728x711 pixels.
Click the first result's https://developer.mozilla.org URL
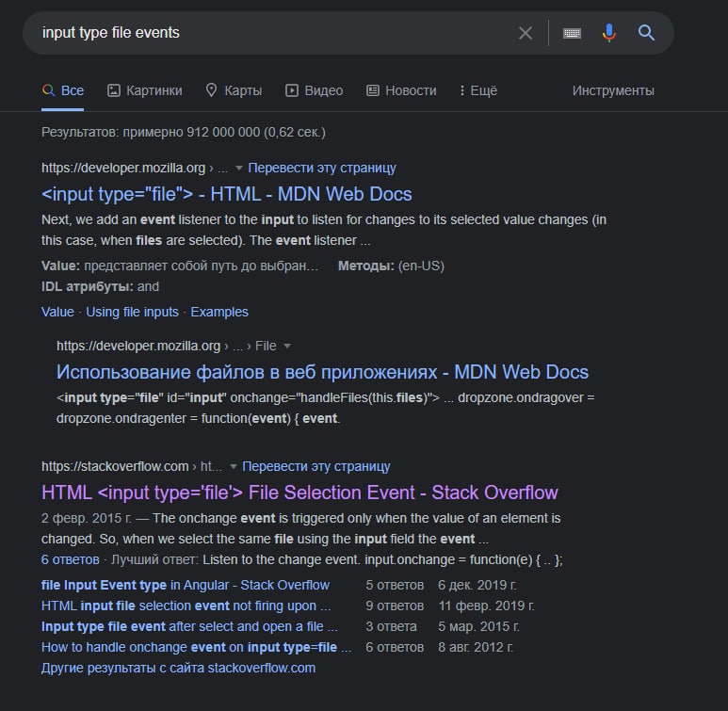click(x=123, y=168)
